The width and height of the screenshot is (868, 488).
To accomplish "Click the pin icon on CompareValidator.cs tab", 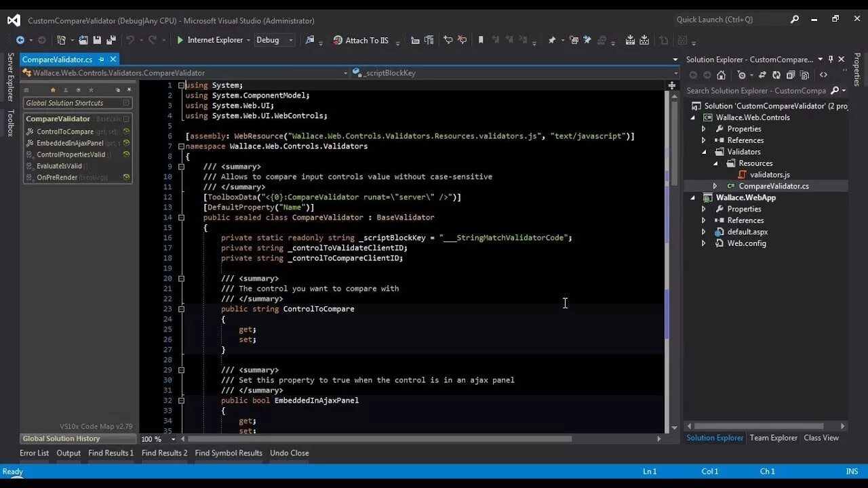I will pyautogui.click(x=102, y=60).
